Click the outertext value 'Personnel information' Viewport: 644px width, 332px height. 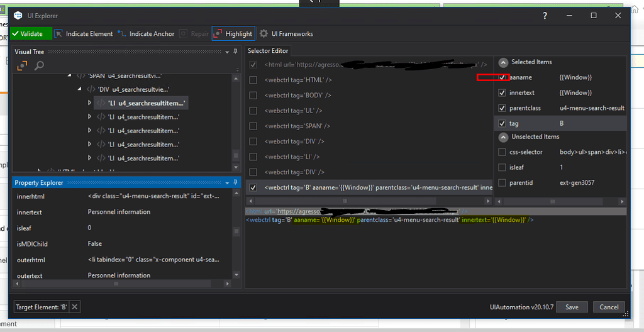click(119, 275)
